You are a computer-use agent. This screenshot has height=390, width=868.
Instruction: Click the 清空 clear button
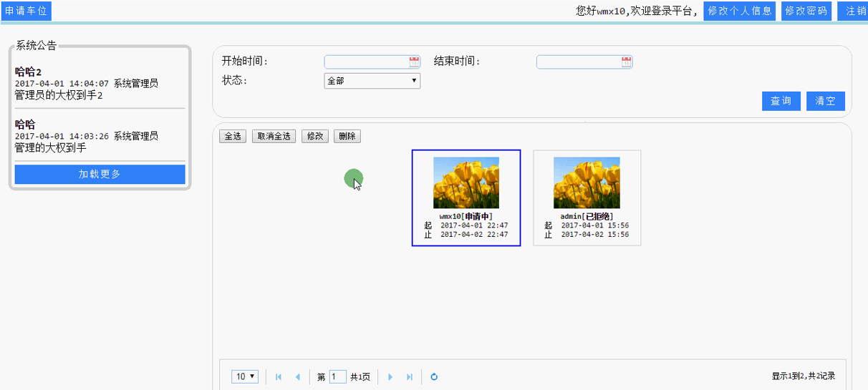point(826,101)
